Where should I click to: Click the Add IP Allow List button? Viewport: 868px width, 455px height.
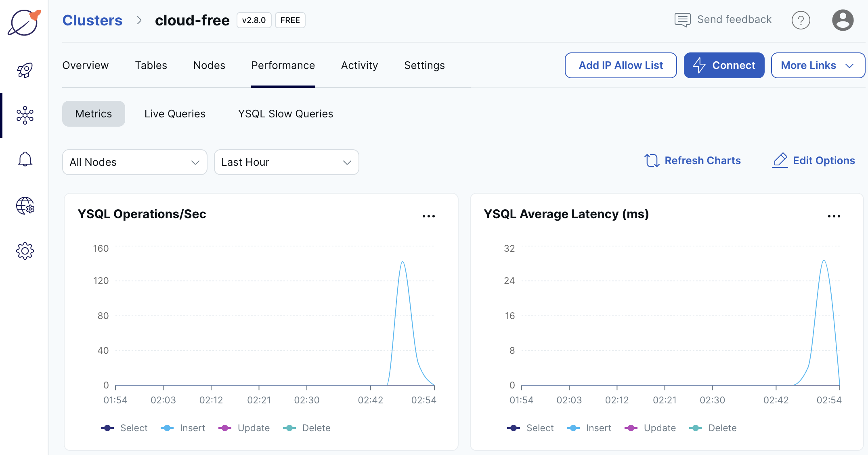pyautogui.click(x=621, y=65)
